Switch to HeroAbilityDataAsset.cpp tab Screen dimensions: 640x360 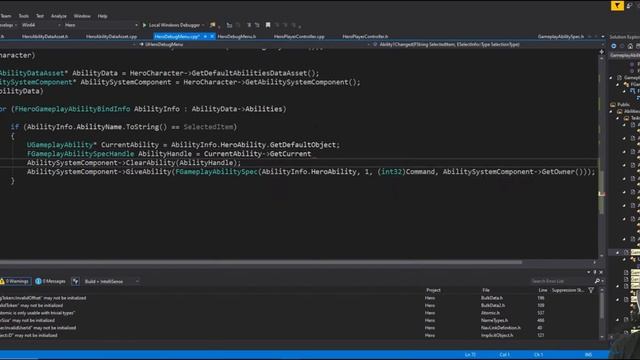click(x=111, y=36)
